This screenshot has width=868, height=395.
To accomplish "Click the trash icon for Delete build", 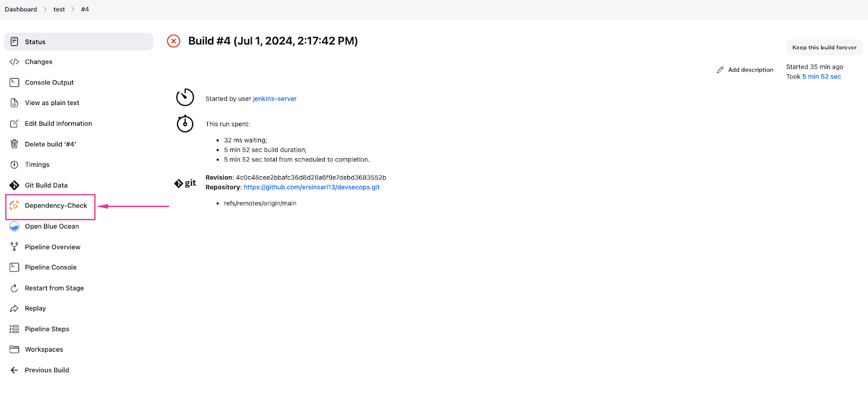I will pyautogui.click(x=15, y=144).
